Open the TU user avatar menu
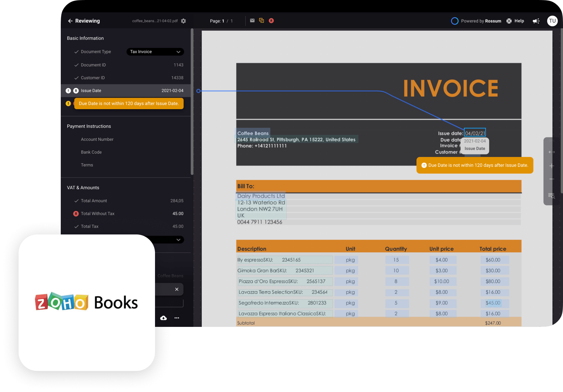The width and height of the screenshot is (563, 392). [x=552, y=21]
